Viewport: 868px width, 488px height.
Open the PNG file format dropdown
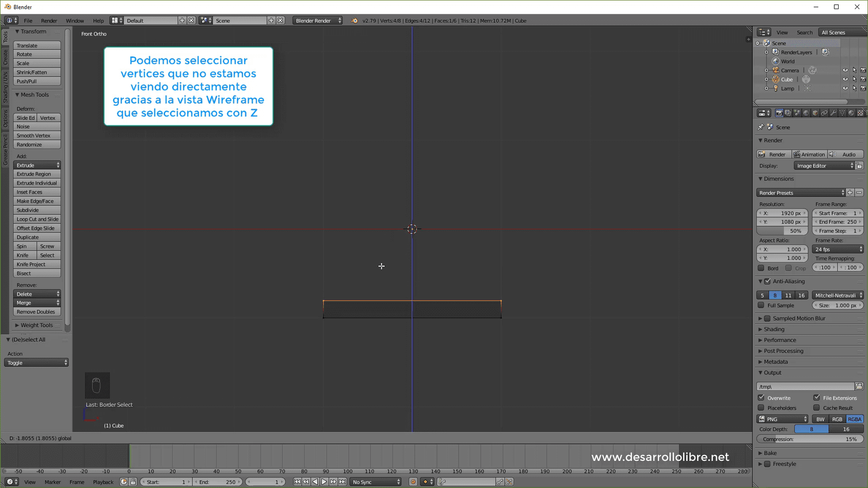pos(782,419)
